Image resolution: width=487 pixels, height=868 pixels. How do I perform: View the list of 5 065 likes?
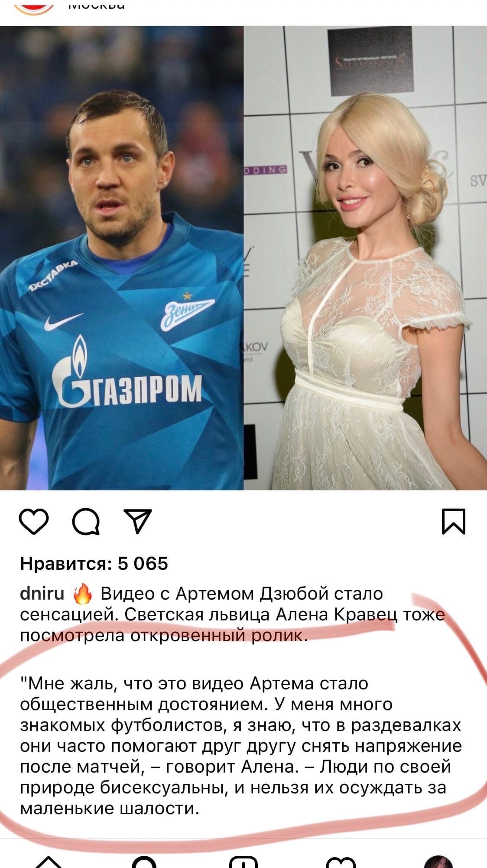94,564
